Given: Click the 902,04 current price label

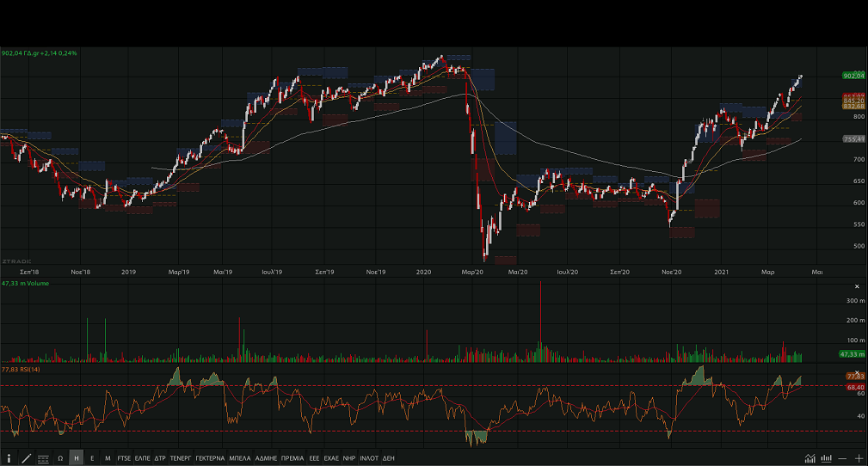Looking at the screenshot, I should tap(853, 76).
